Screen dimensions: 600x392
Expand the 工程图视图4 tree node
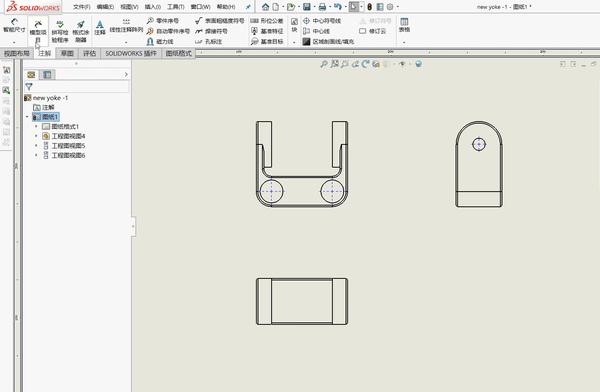(x=36, y=136)
